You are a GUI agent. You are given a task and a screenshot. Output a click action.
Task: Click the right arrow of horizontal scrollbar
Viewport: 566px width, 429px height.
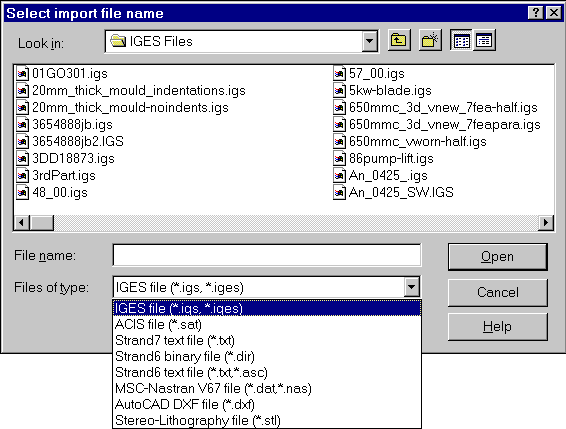pos(546,222)
